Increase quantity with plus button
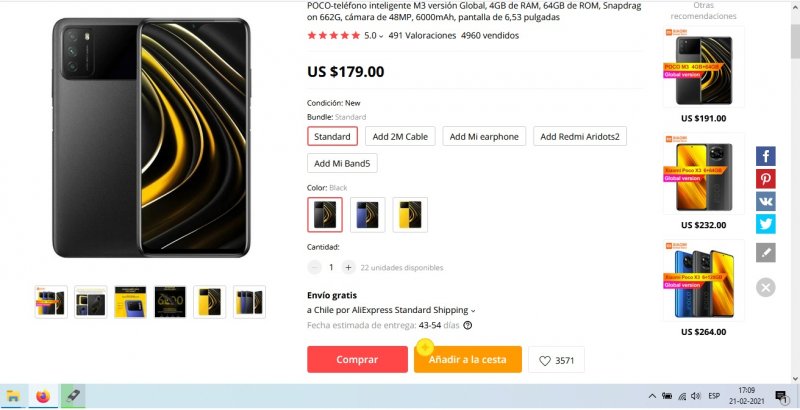 (x=348, y=267)
